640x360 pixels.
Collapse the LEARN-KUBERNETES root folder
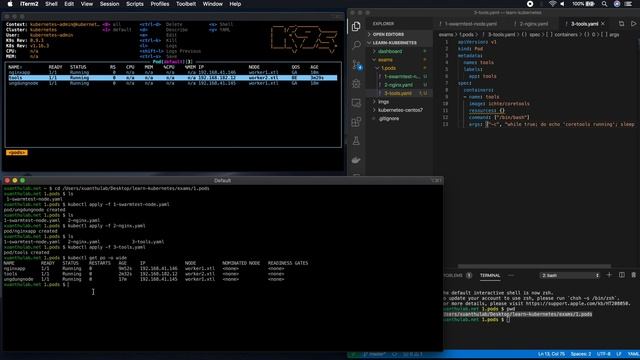coord(394,43)
